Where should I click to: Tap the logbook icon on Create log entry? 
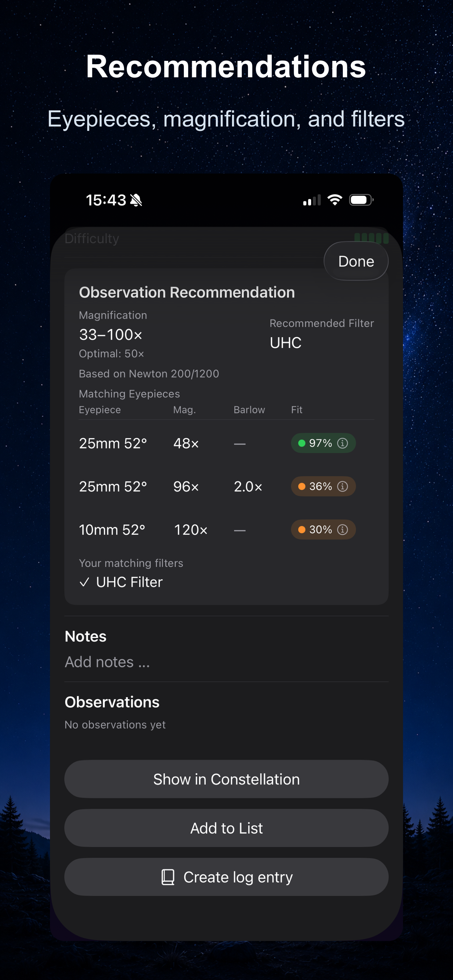point(168,877)
